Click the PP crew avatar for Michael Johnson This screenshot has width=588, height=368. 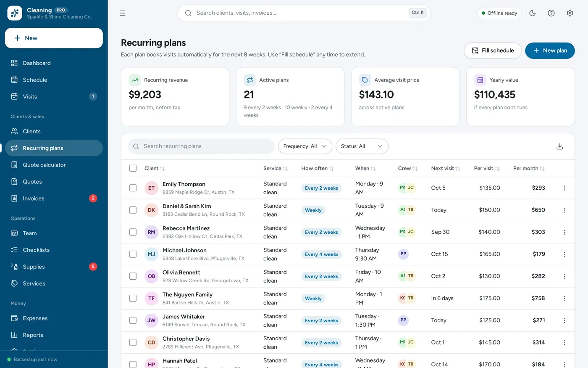[403, 254]
